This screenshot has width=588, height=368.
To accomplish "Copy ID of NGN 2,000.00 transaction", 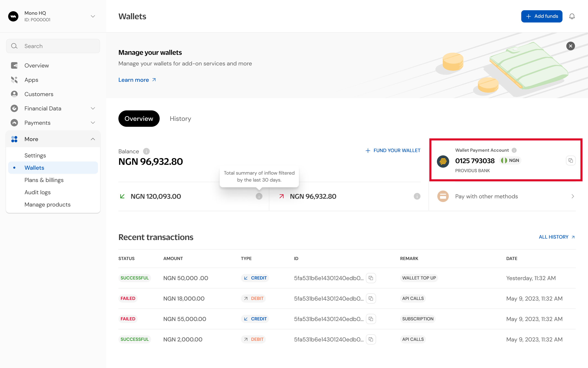I will (x=371, y=339).
